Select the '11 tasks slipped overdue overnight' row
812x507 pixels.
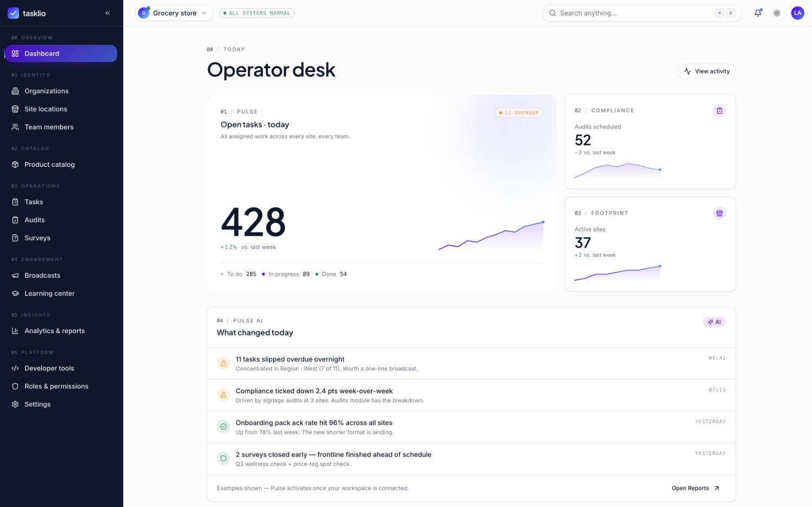[x=471, y=363]
